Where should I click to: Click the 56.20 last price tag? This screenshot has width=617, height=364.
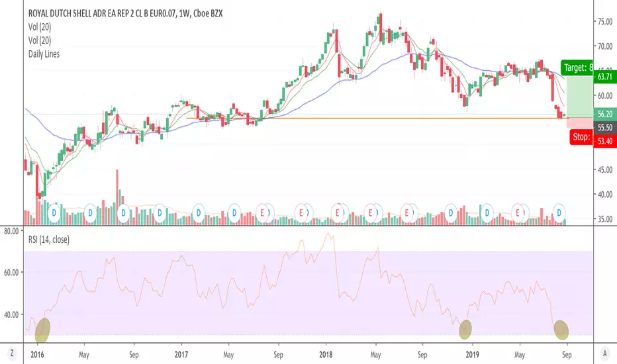click(x=605, y=114)
